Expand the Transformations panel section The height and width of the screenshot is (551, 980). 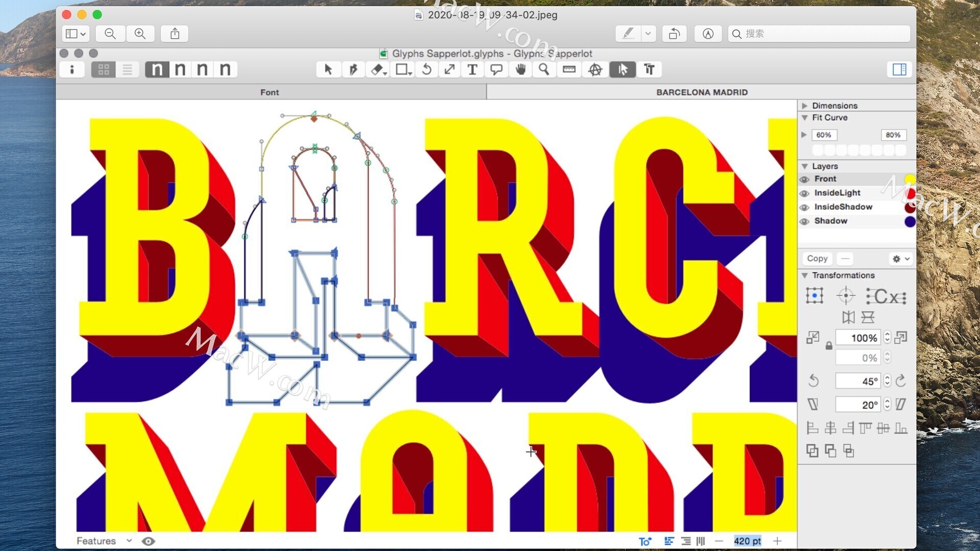(x=805, y=275)
